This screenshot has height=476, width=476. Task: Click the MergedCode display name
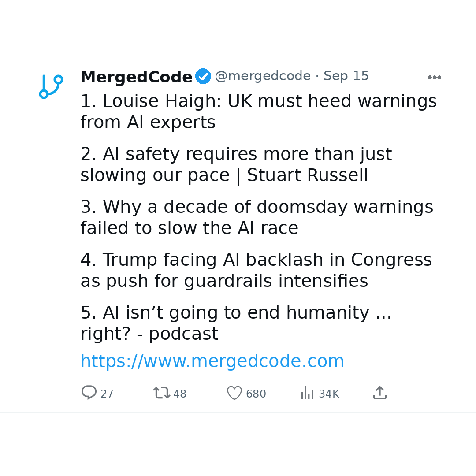click(x=136, y=77)
